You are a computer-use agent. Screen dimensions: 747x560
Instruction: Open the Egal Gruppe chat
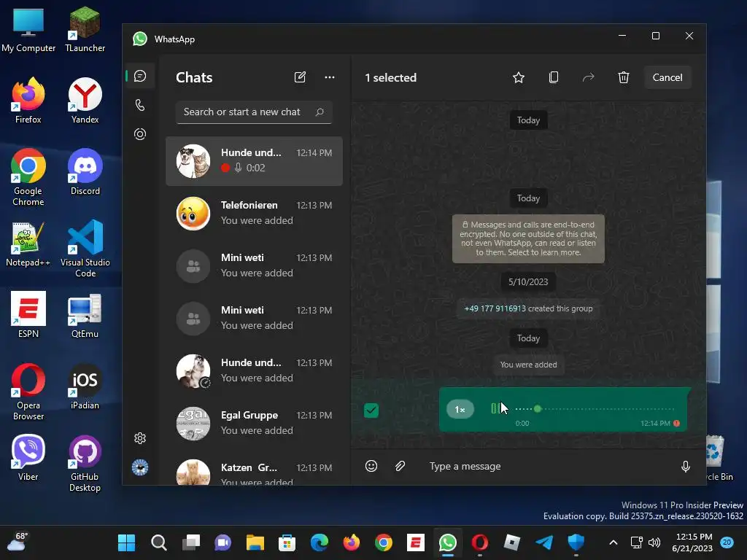point(254,424)
